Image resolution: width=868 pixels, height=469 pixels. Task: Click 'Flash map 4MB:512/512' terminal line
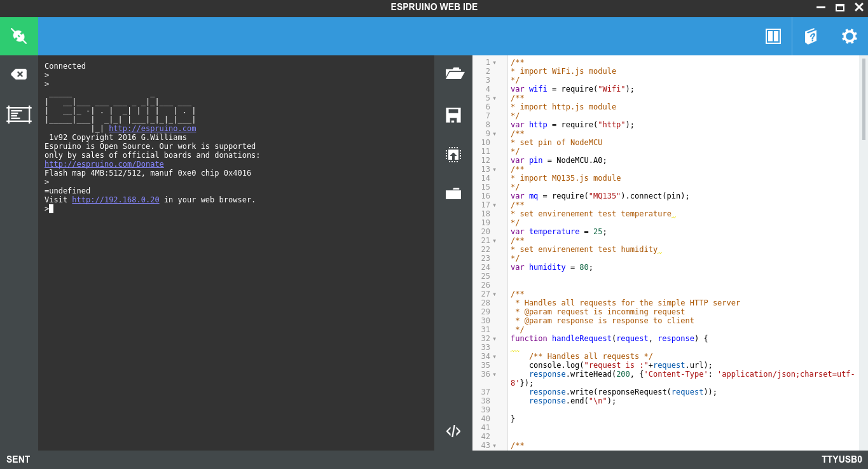(x=148, y=173)
